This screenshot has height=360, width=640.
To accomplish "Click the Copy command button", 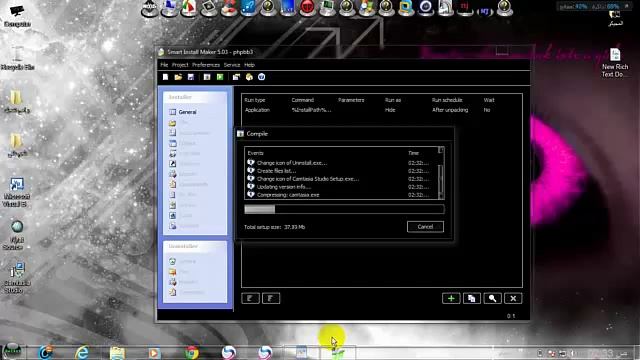I will [471, 298].
